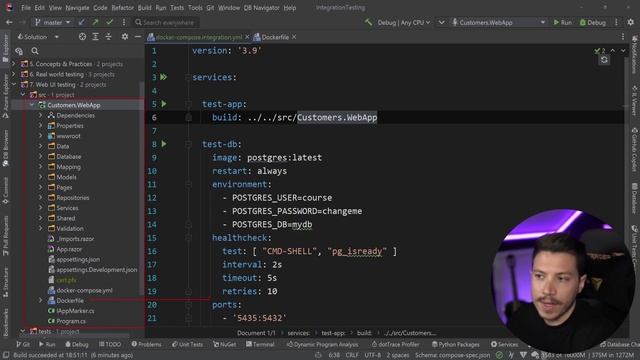The width and height of the screenshot is (640, 360).
Task: Hide the Solution panel with minus icon
Action: [138, 37]
